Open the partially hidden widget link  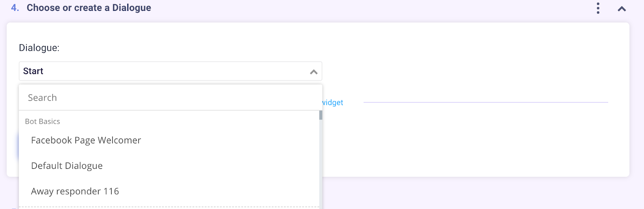click(333, 102)
